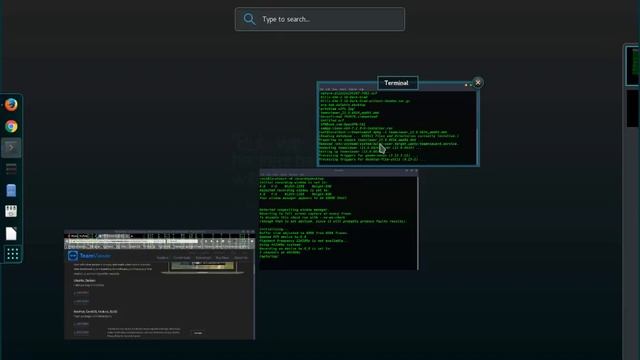This screenshot has height=360, width=640.
Task: Select the TeamViewer browser window thumbnail
Action: pyautogui.click(x=159, y=284)
